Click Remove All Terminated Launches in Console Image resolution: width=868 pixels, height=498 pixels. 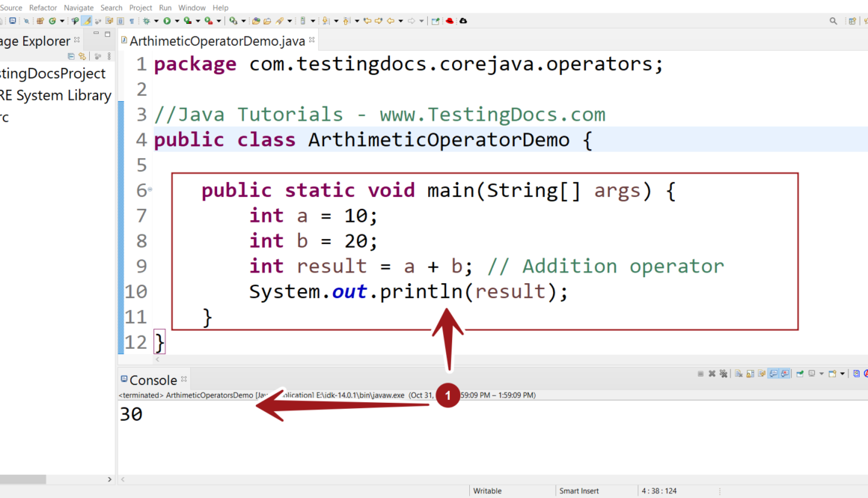coord(724,374)
